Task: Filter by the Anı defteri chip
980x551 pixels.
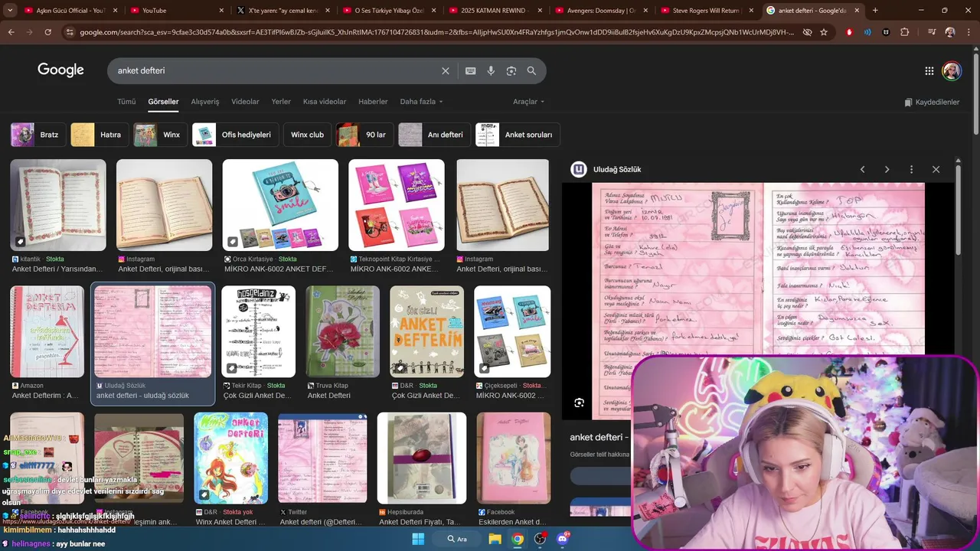Action: (x=434, y=135)
